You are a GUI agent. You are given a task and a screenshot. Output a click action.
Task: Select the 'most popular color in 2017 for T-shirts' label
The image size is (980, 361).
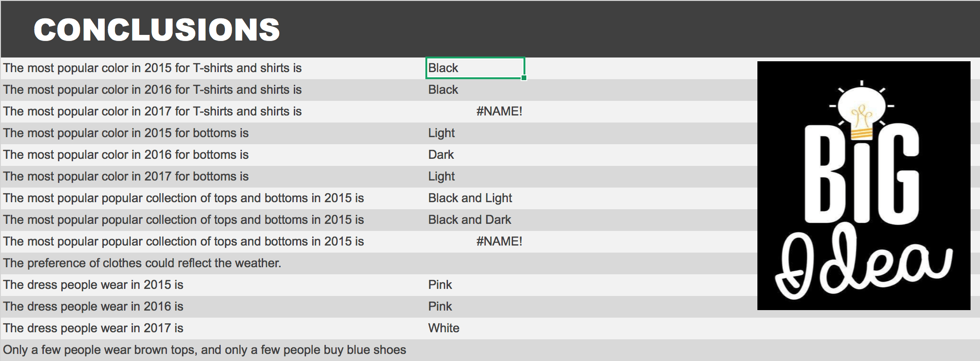coord(152,111)
